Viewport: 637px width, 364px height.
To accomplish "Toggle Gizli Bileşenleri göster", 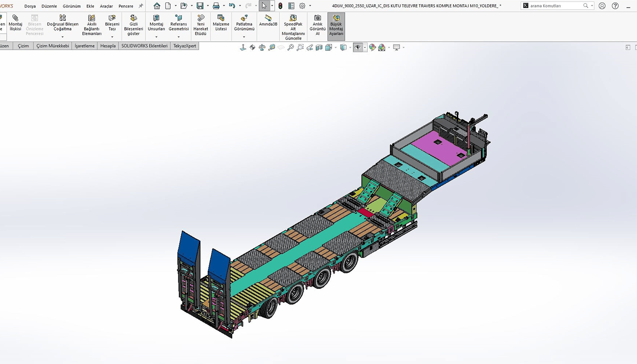I will click(x=133, y=25).
